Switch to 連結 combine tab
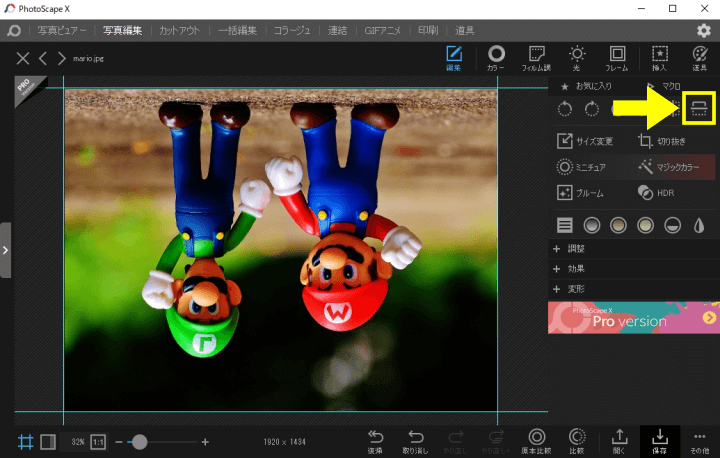This screenshot has width=720, height=458. coord(338,30)
